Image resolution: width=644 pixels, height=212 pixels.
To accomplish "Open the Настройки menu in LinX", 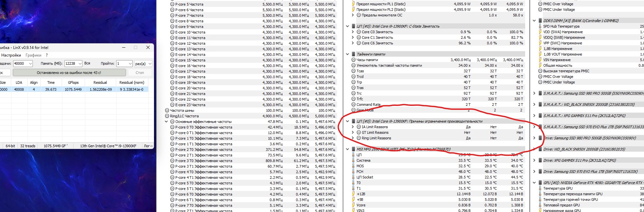I will click(11, 55).
